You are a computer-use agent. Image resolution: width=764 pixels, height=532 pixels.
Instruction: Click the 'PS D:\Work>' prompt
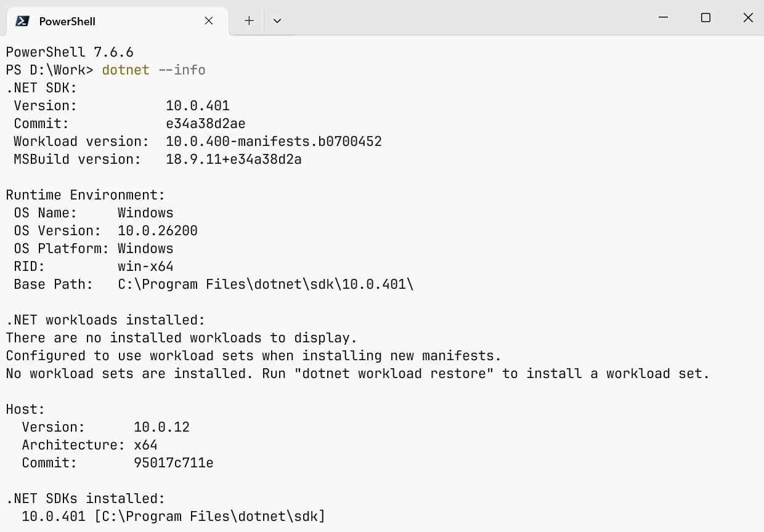[x=50, y=70]
